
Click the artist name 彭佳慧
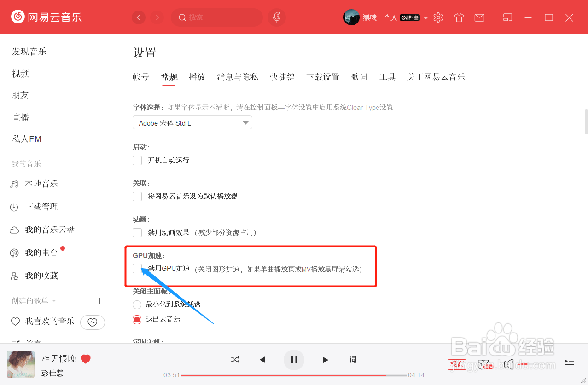(52, 373)
